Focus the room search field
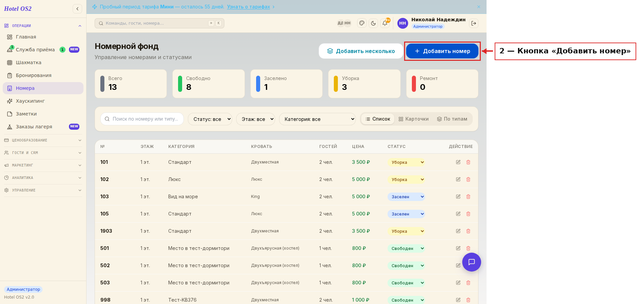 click(142, 119)
